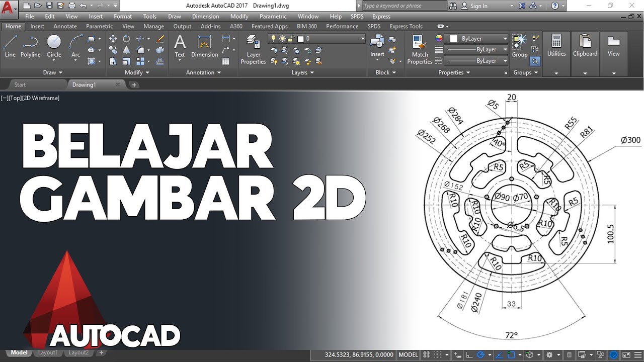Expand the Layers panel
The width and height of the screenshot is (644, 362).
[x=303, y=72]
